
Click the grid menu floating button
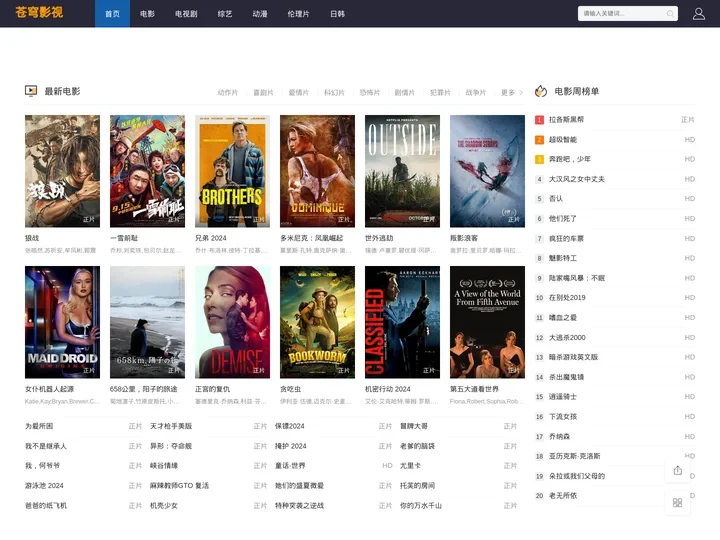677,503
